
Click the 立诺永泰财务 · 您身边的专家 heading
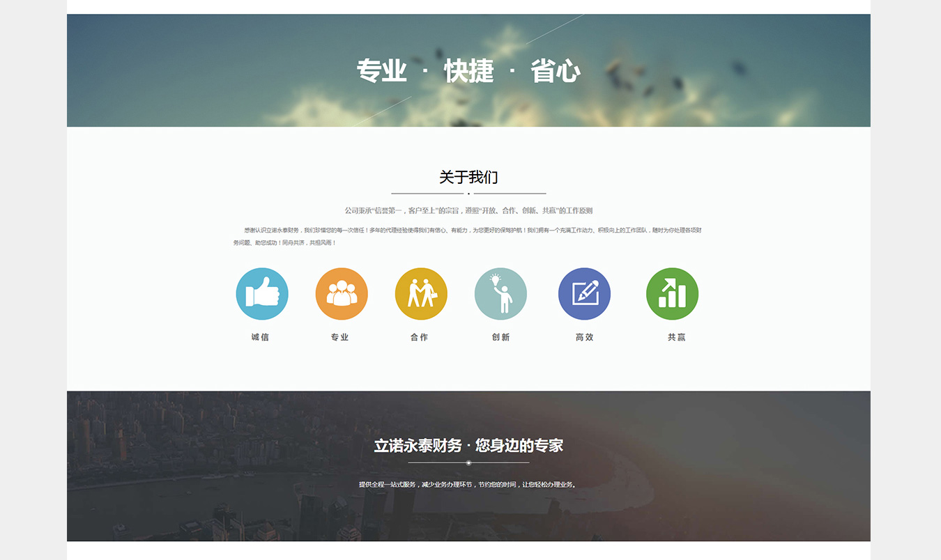[468, 446]
